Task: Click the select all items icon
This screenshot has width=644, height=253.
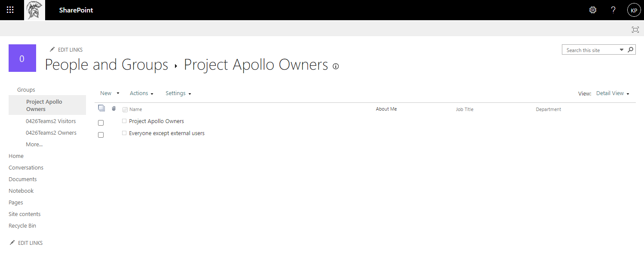Action: 101,108
